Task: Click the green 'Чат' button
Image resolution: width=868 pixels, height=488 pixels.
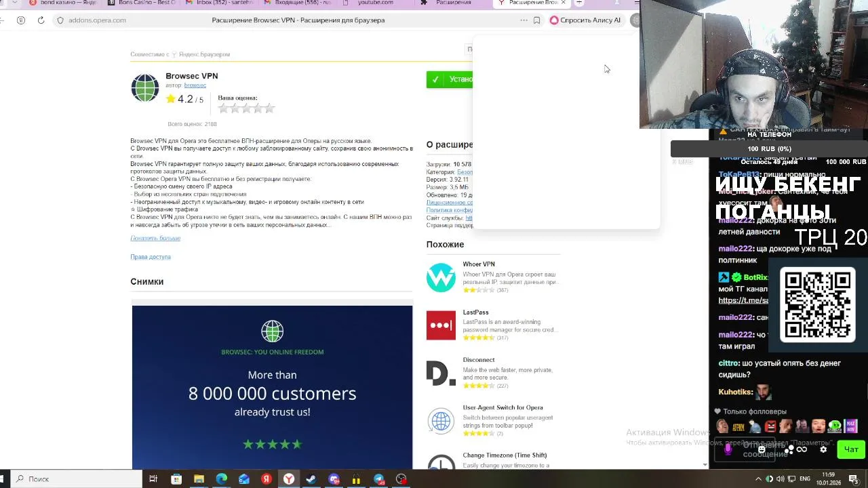Action: click(851, 449)
